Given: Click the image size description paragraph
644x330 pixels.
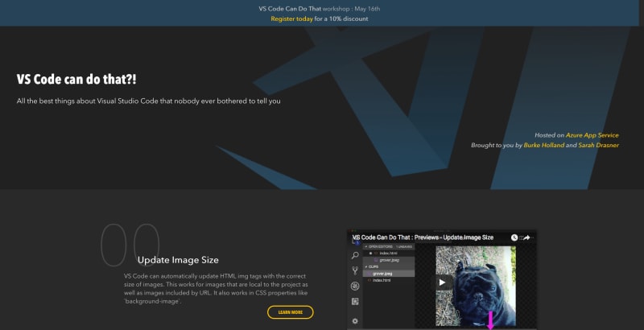Looking at the screenshot, I should click(216, 288).
